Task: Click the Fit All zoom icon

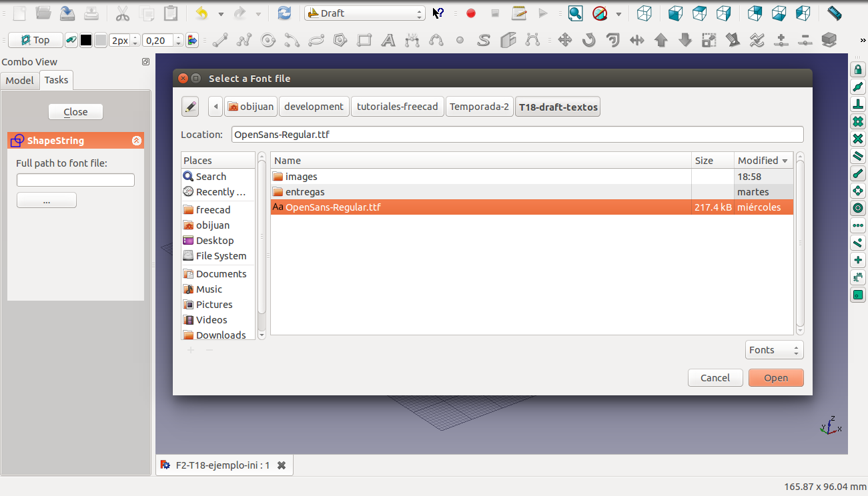Action: tap(575, 13)
